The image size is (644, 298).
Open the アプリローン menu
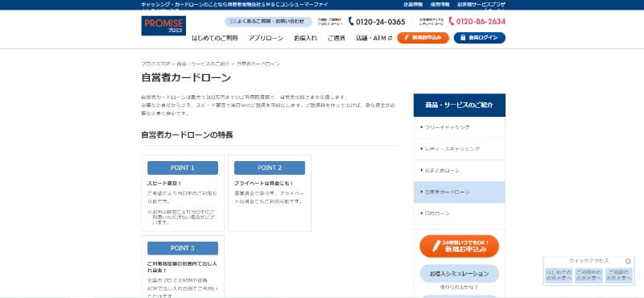pos(266,38)
